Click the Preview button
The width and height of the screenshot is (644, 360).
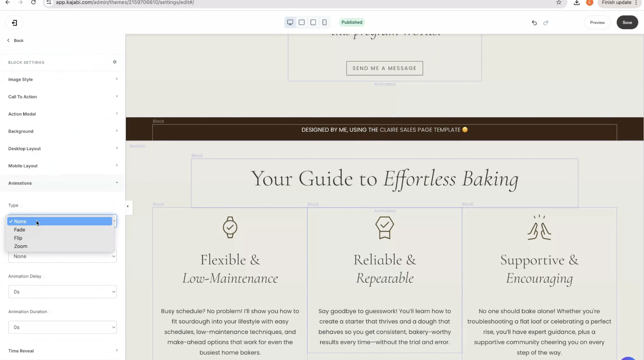(597, 22)
